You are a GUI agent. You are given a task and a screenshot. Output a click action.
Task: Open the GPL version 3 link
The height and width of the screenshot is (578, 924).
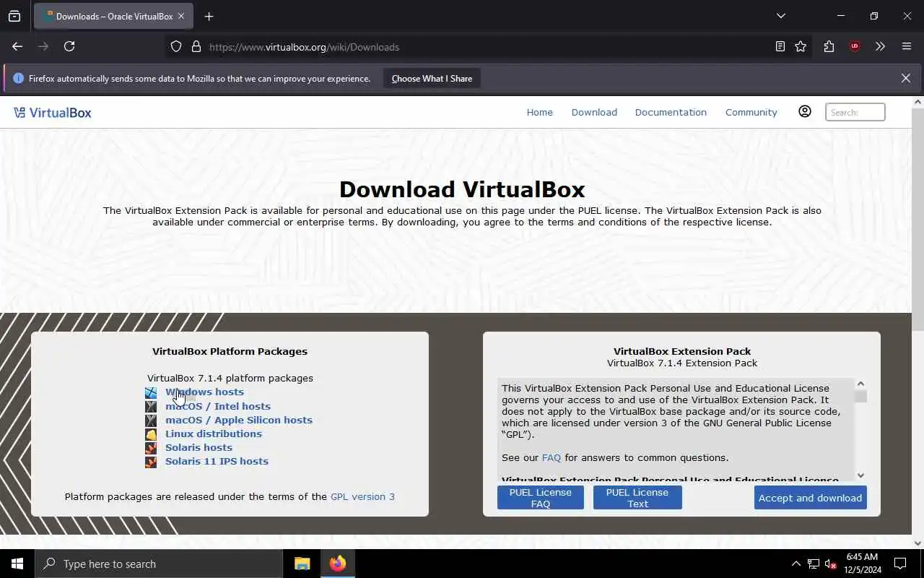[x=362, y=497]
